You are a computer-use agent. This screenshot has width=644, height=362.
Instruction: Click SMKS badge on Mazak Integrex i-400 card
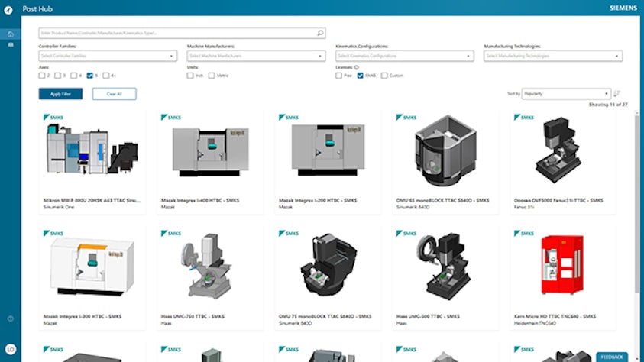tap(171, 118)
